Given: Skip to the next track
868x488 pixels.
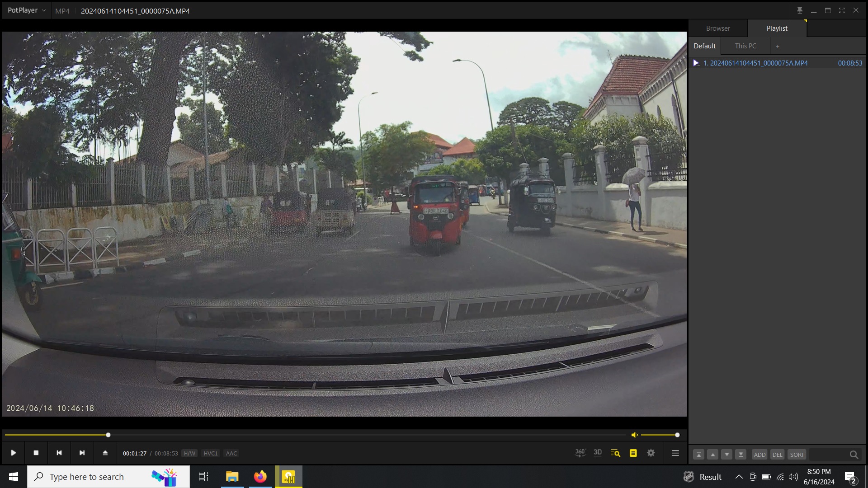Looking at the screenshot, I should pos(82,453).
